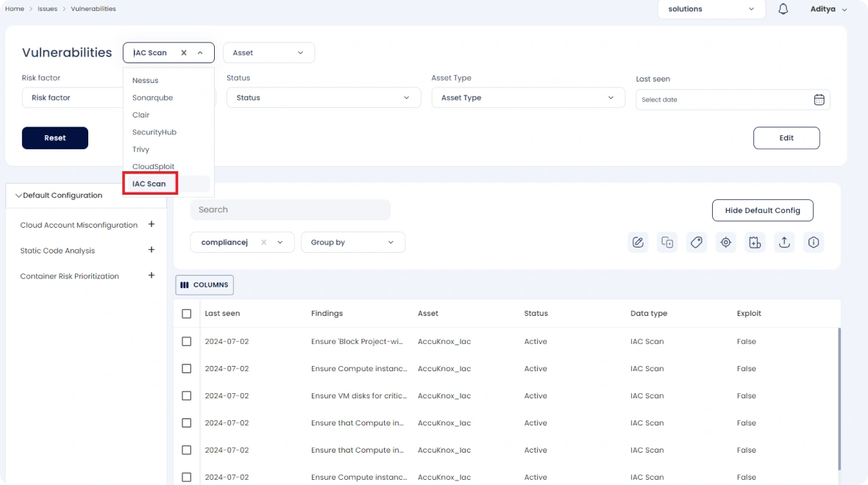Click the Hide Default Config button
Image resolution: width=868 pixels, height=485 pixels.
tap(762, 210)
